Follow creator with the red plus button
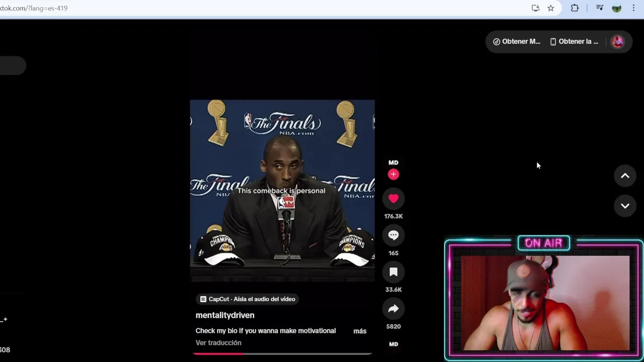Viewport: 644px width, 362px height. click(393, 174)
